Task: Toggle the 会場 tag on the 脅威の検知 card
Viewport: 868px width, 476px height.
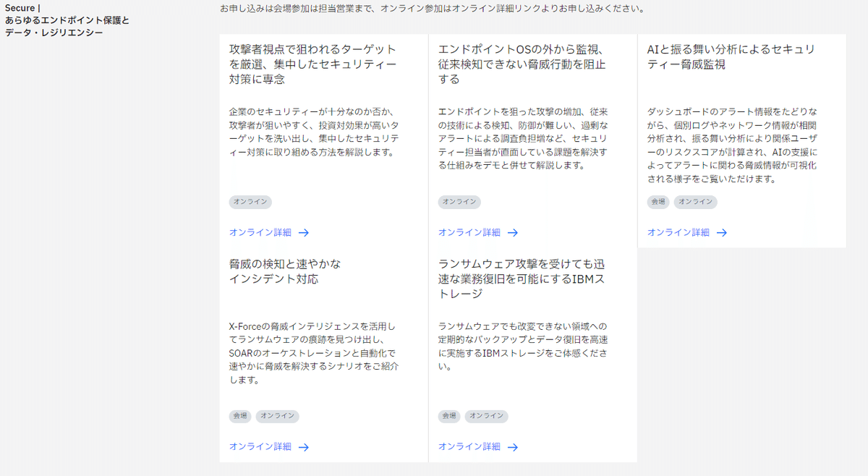Action: pos(240,416)
